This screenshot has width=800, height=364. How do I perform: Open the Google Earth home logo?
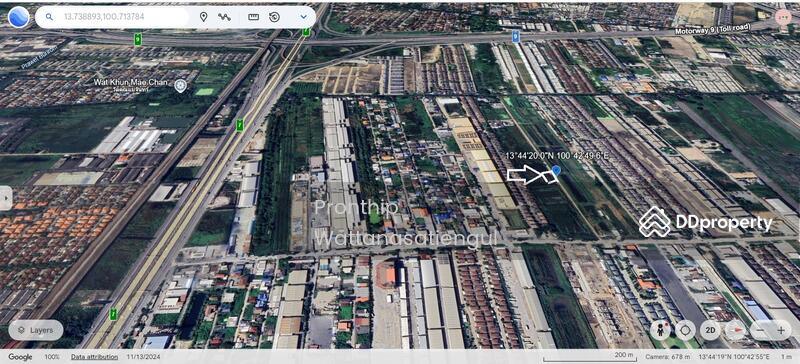click(18, 17)
